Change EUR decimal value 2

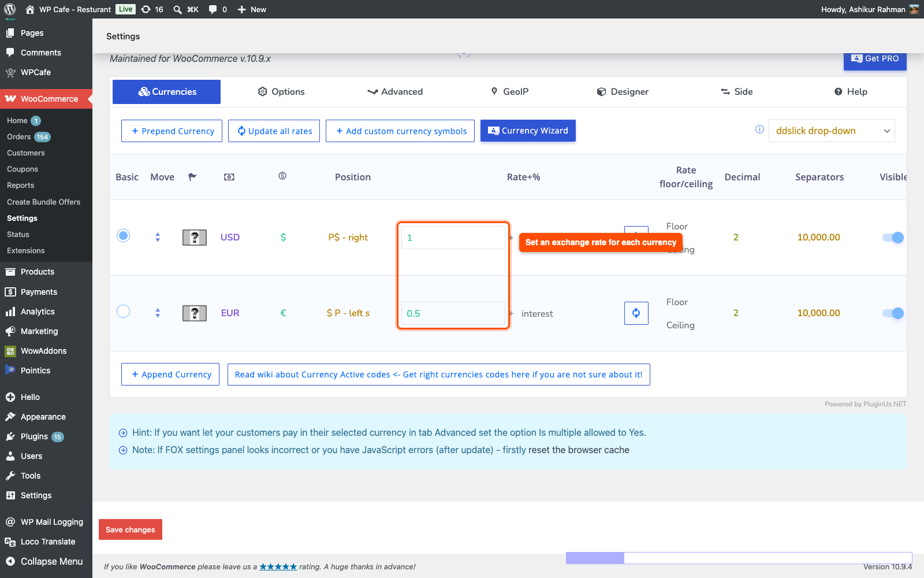[736, 313]
